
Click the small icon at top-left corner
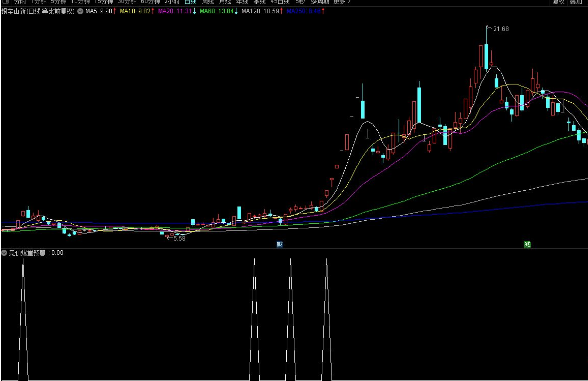coord(5,2)
